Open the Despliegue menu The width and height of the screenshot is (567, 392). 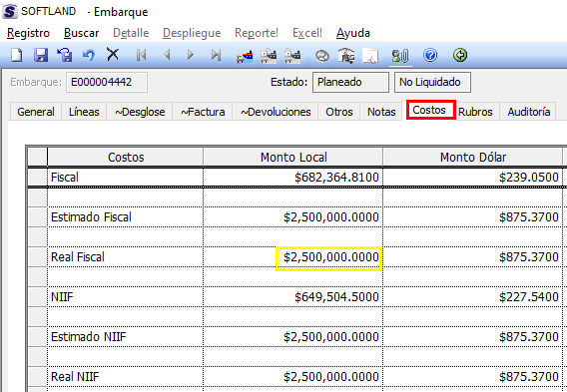pyautogui.click(x=192, y=33)
